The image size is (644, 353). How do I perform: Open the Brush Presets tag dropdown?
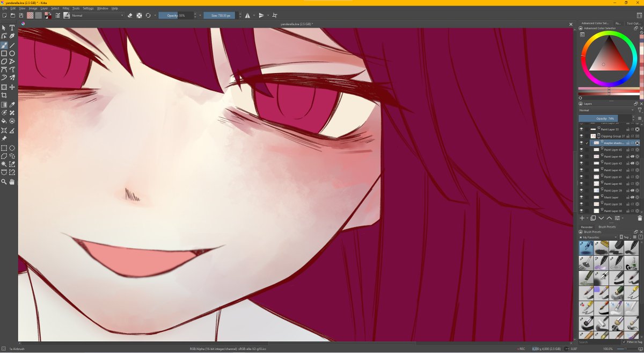[x=624, y=237]
